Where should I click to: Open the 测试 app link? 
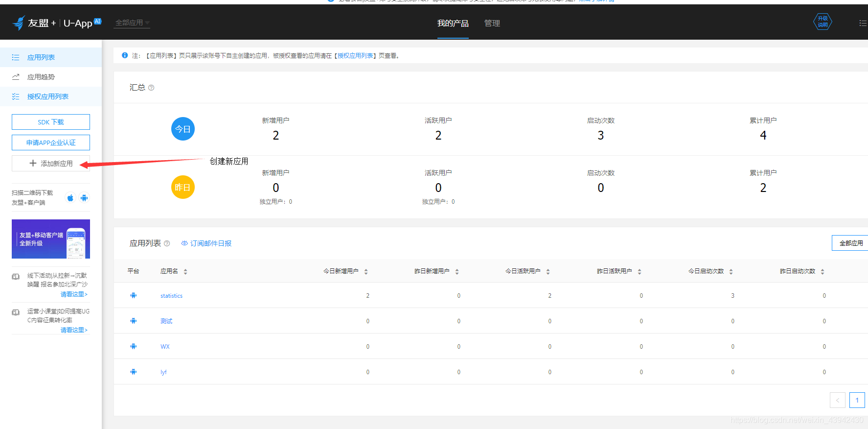[166, 321]
